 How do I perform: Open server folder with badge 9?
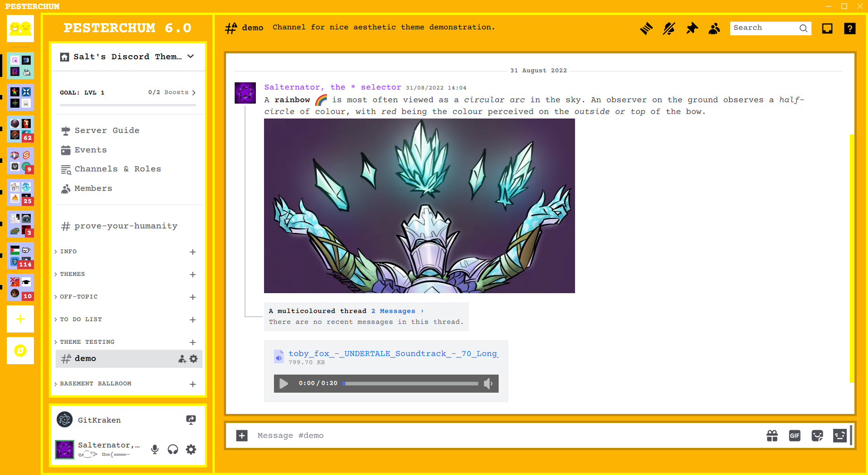tap(20, 161)
